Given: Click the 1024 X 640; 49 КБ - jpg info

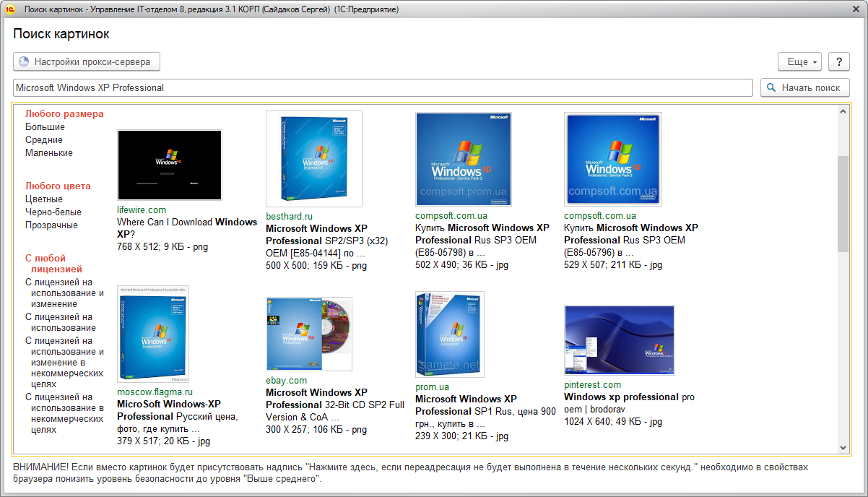Looking at the screenshot, I should point(613,421).
